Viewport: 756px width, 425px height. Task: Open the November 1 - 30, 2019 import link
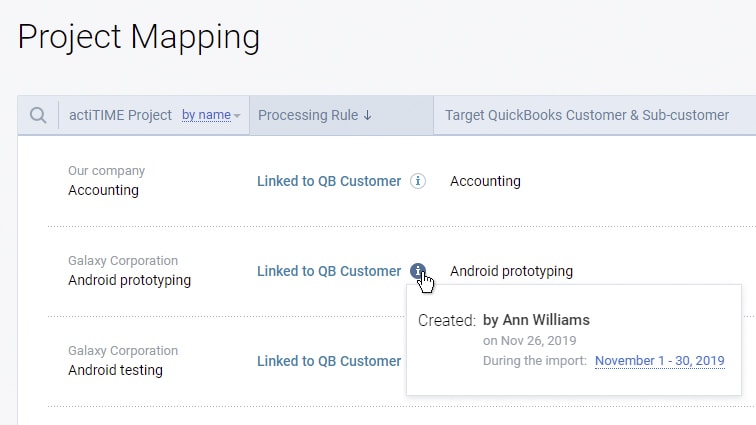click(x=660, y=360)
